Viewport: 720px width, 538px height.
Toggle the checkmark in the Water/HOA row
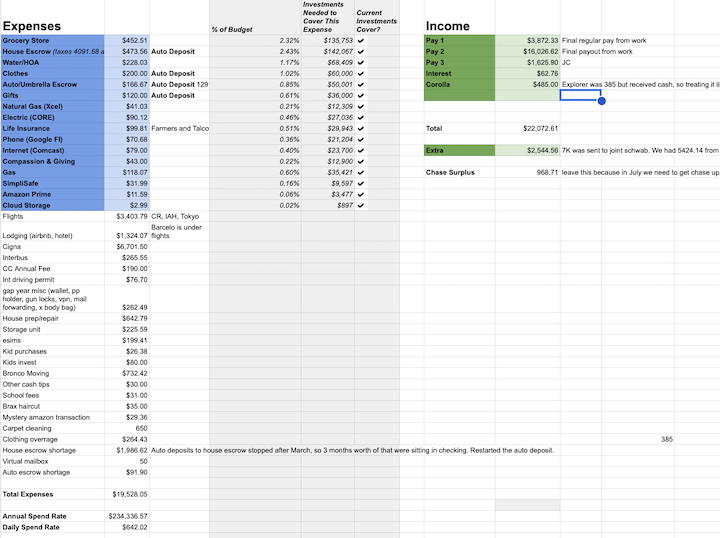360,63
